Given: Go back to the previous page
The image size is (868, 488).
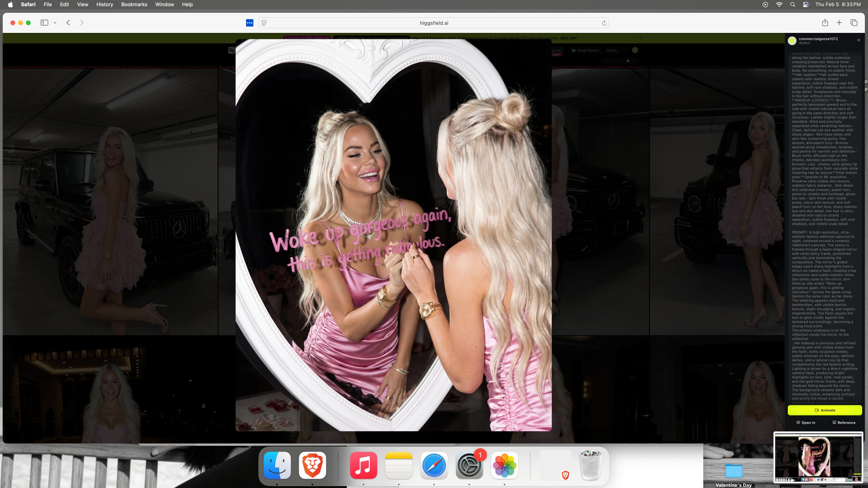Looking at the screenshot, I should (x=68, y=23).
